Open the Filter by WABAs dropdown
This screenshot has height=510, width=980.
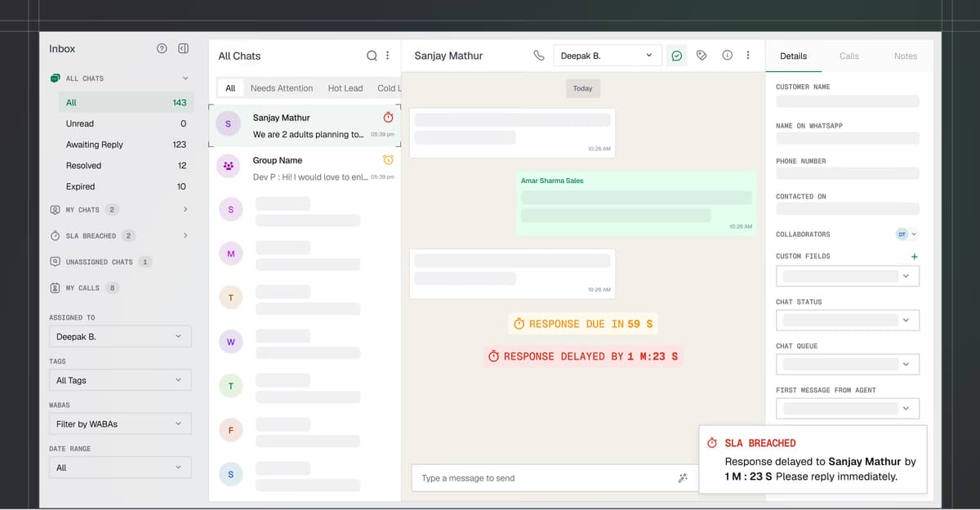coord(120,424)
